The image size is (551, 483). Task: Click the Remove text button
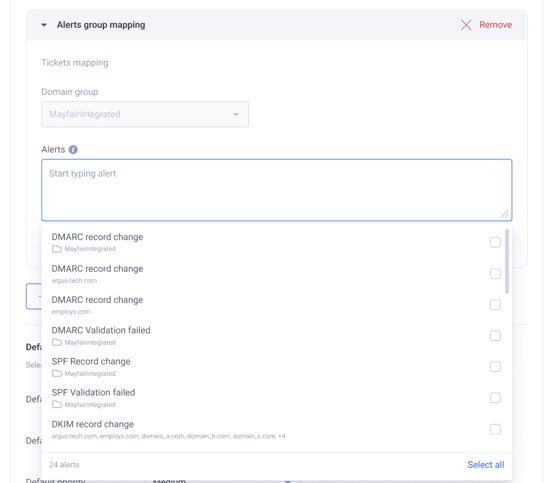tap(495, 25)
